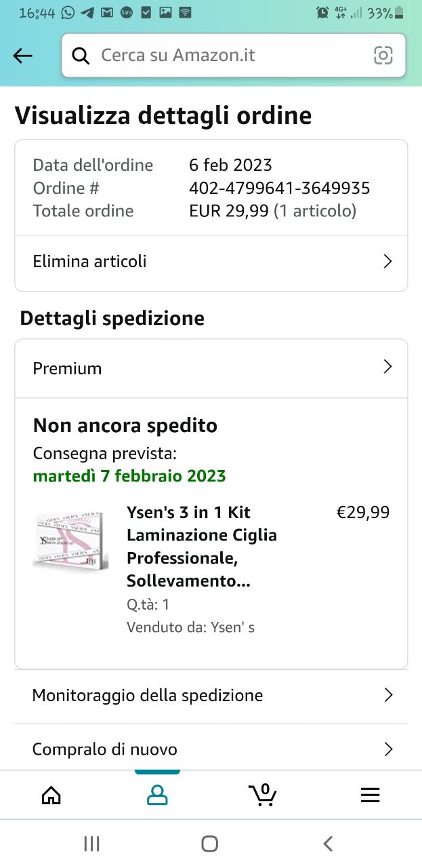The height and width of the screenshot is (868, 422).
Task: Tap the Ysen's kit product thumbnail
Action: [70, 540]
